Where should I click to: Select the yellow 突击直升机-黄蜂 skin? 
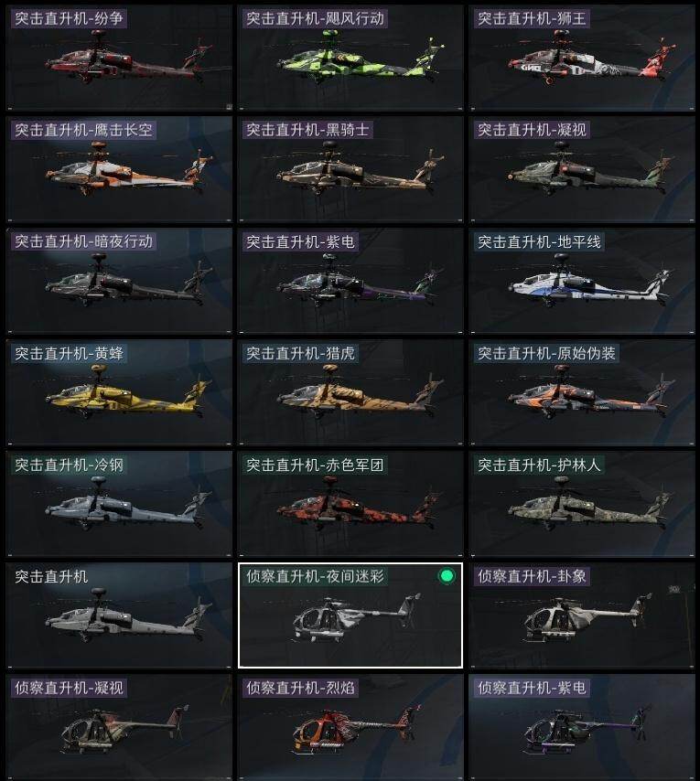119,392
